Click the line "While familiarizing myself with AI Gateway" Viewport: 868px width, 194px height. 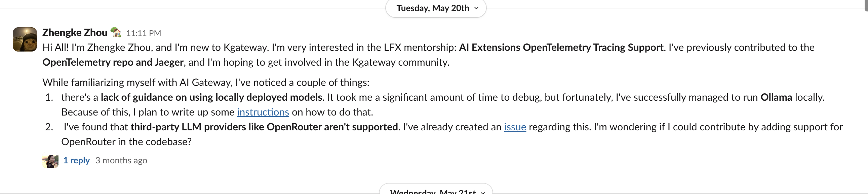click(206, 83)
